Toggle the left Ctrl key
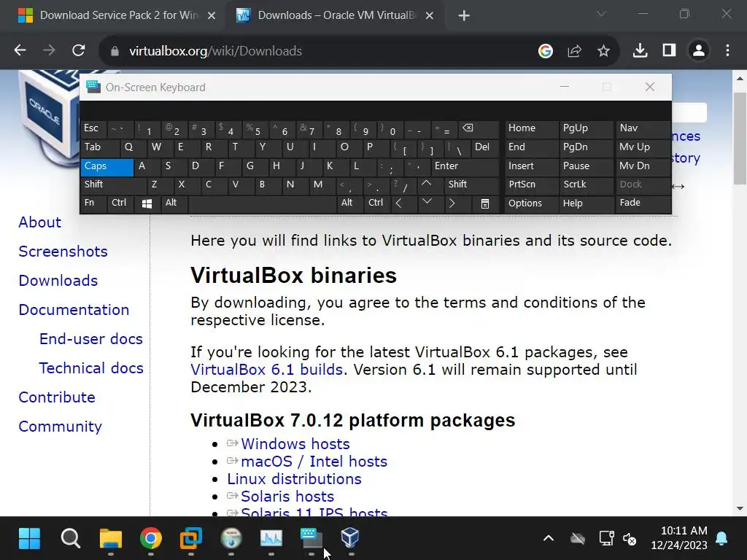This screenshot has width=747, height=560. click(120, 203)
